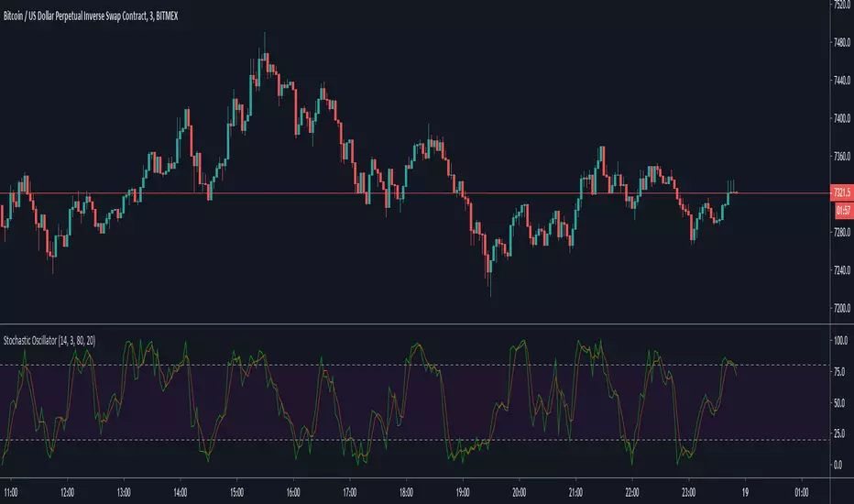Viewport: 854px width, 504px height.
Task: Click the 7440.0 price axis label
Action: (842, 80)
